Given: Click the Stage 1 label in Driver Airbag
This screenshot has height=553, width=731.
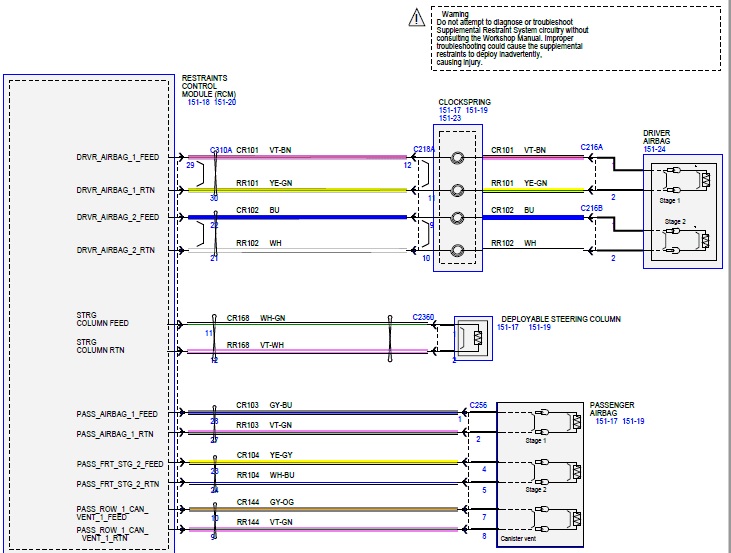Looking at the screenshot, I should pyautogui.click(x=669, y=200).
